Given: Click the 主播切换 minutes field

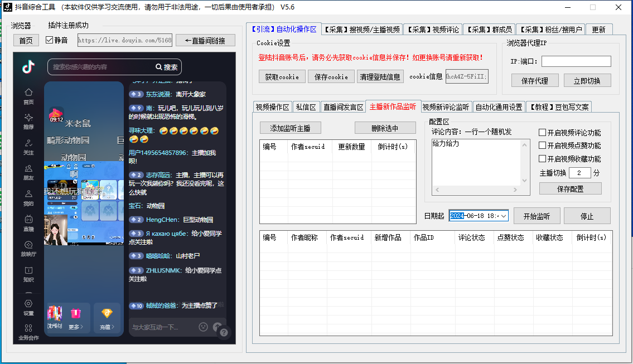Looking at the screenshot, I should (579, 173).
